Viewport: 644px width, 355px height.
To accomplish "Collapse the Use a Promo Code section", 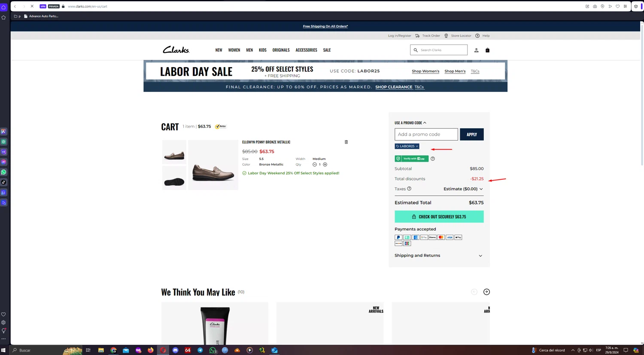I will tap(410, 122).
